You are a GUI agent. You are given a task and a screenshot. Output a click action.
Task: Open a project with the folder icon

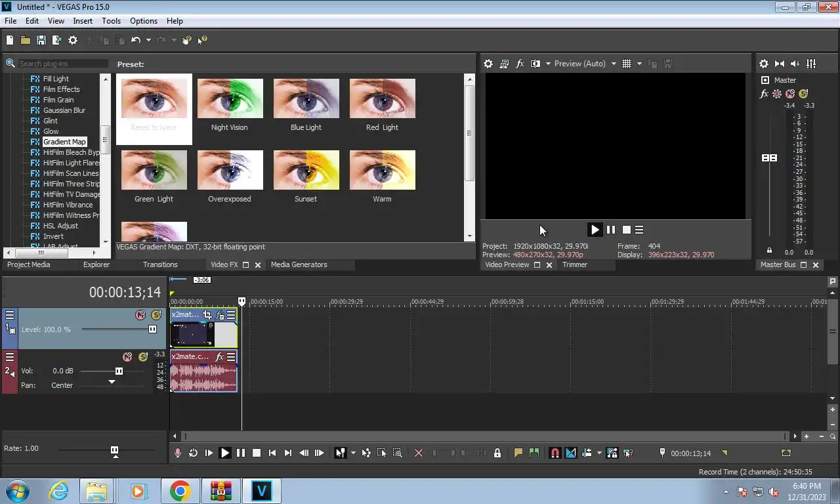25,40
